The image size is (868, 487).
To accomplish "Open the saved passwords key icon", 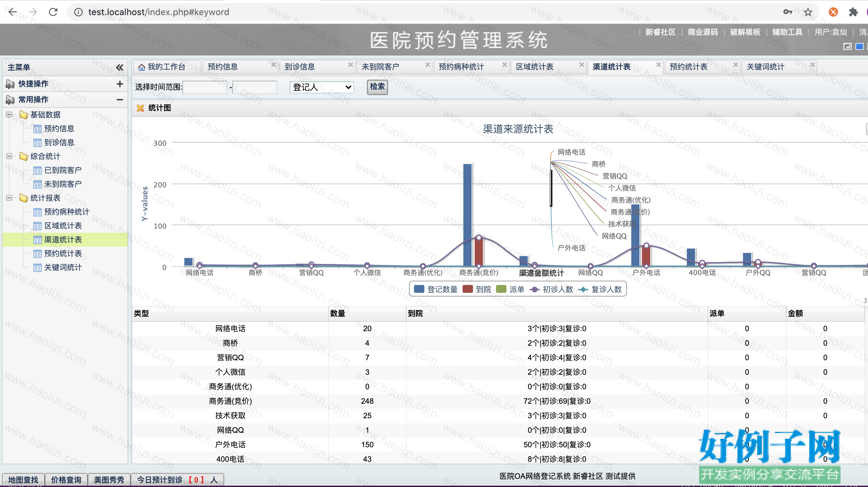I will click(x=788, y=12).
